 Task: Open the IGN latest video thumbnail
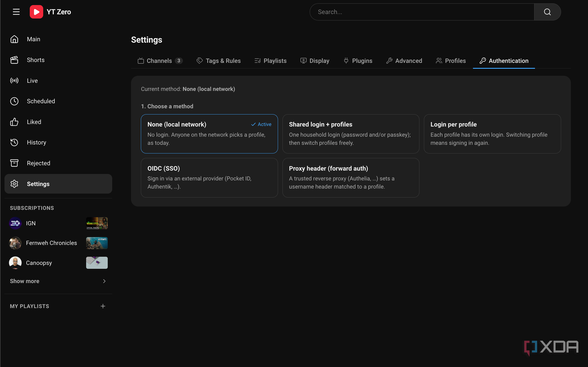(97, 223)
